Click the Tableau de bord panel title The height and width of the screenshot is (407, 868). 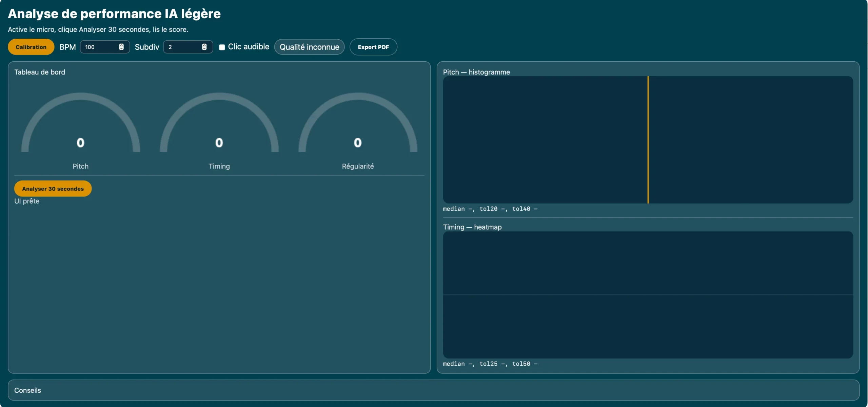(x=40, y=72)
